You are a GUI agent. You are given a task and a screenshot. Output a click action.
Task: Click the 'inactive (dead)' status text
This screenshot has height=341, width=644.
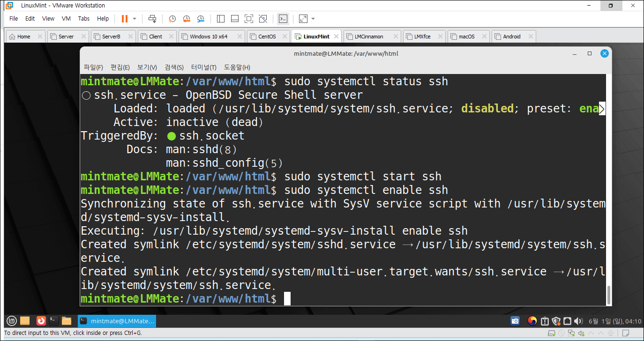(215, 122)
